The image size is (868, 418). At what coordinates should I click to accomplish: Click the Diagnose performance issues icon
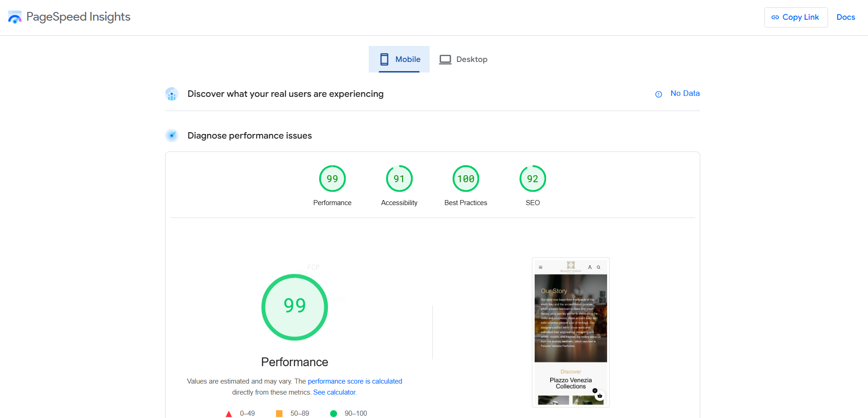pyautogui.click(x=171, y=136)
